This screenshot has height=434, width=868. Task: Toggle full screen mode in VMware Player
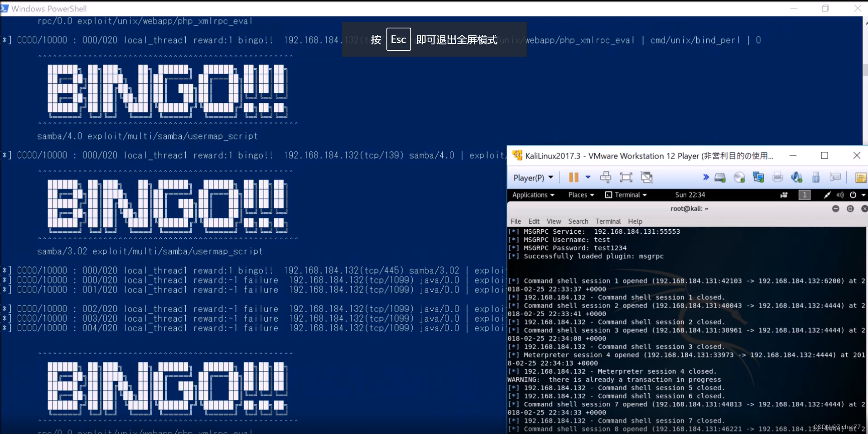[x=626, y=177]
